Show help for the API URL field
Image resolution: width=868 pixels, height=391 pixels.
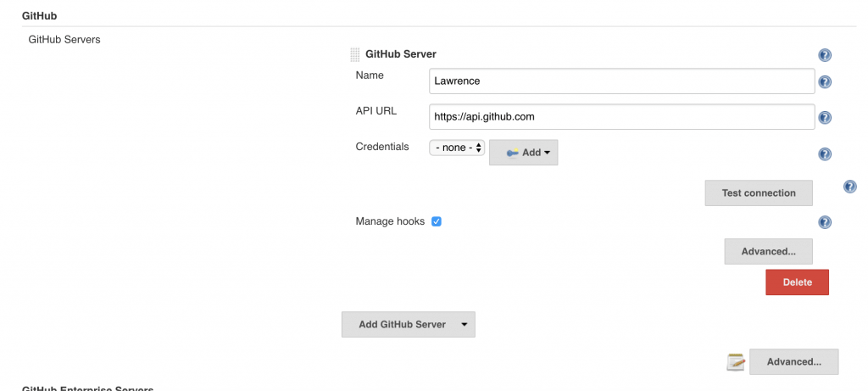coord(824,118)
